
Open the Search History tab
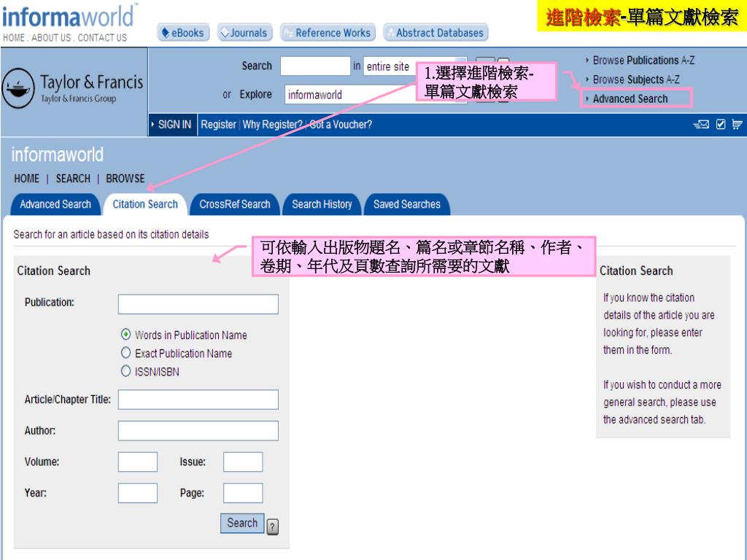[322, 204]
